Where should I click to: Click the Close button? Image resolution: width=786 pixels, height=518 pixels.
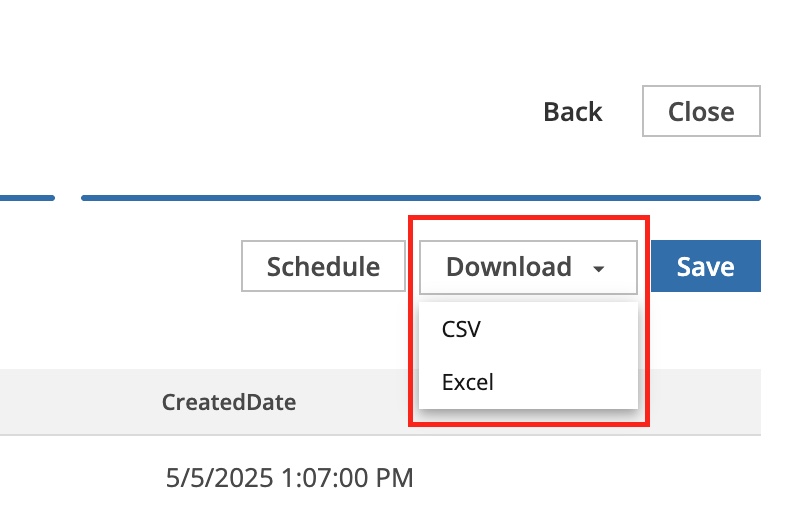tap(701, 111)
